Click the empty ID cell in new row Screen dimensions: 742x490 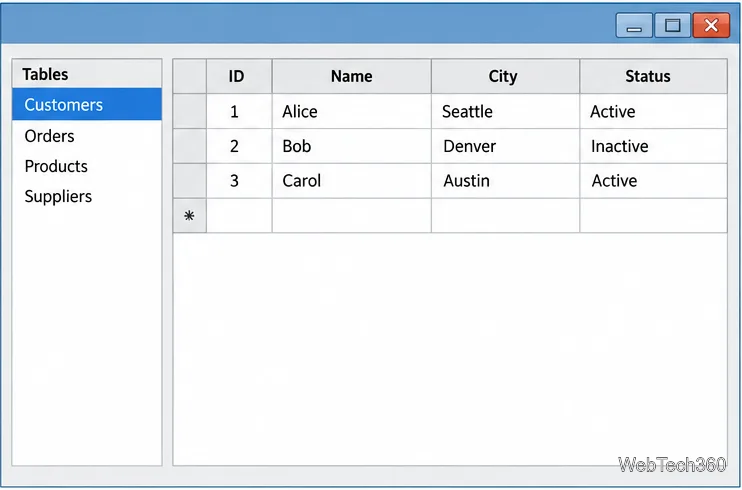(x=239, y=216)
